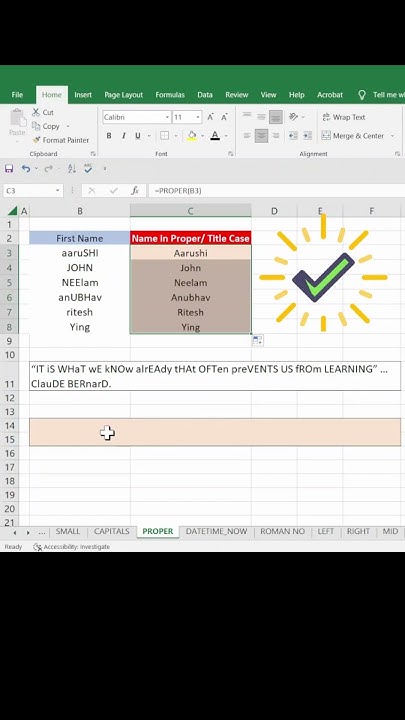Image resolution: width=405 pixels, height=720 pixels.
Task: Toggle Align Left
Action: [247, 135]
